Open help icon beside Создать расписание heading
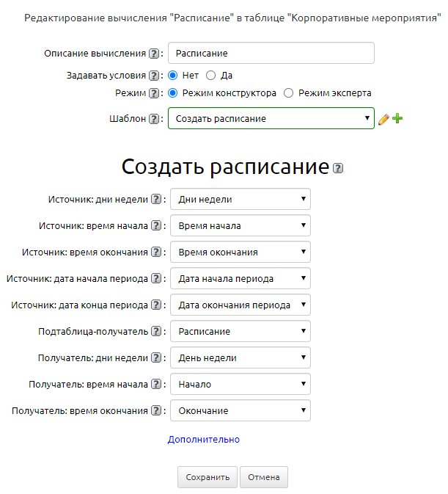The width and height of the screenshot is (448, 494). [x=338, y=168]
